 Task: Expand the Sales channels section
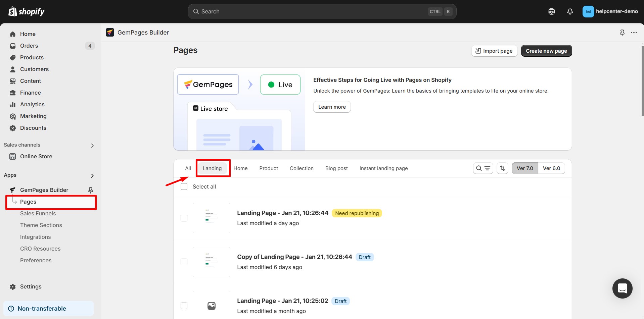click(92, 145)
